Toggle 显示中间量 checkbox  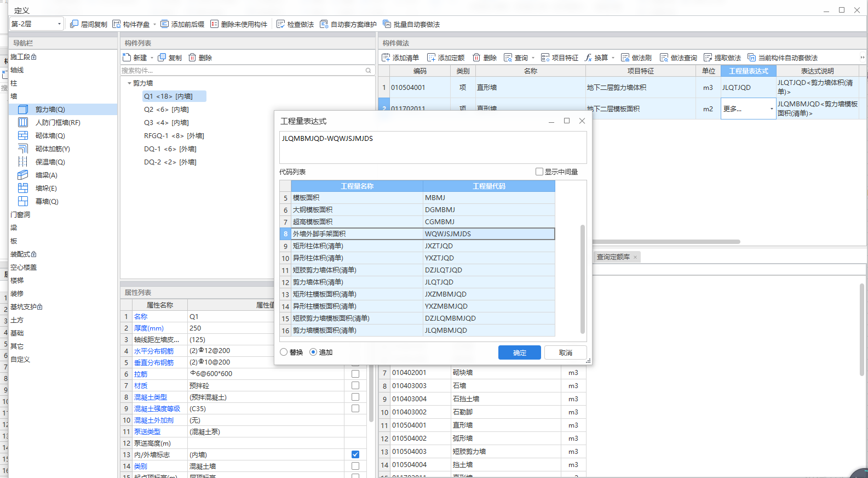coord(539,172)
